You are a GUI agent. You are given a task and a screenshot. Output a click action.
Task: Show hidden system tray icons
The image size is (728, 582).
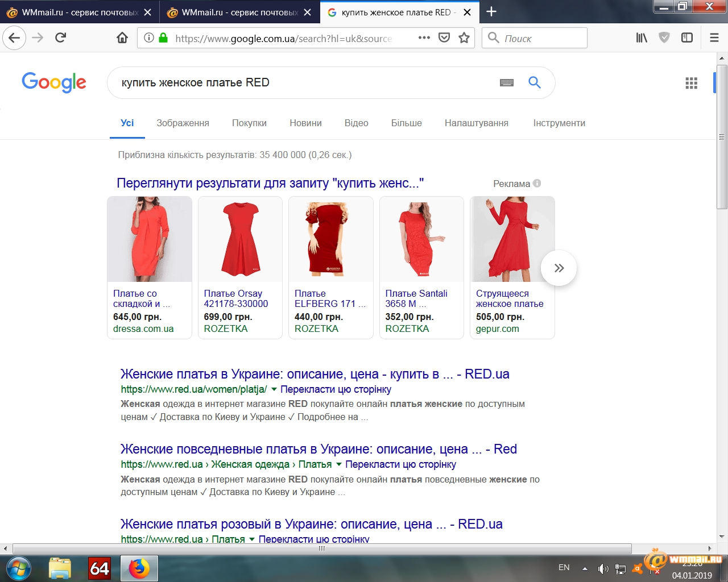click(585, 568)
